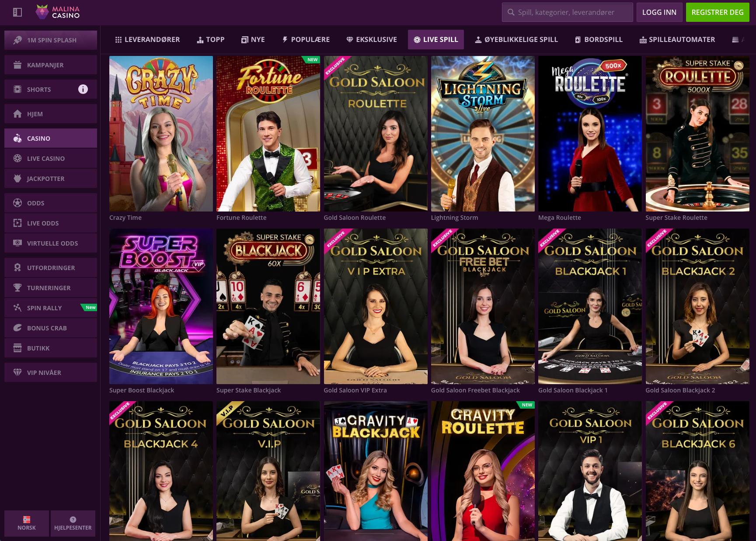The image size is (756, 541).
Task: Open VIP Nivåer diamond item
Action: pyautogui.click(x=51, y=373)
